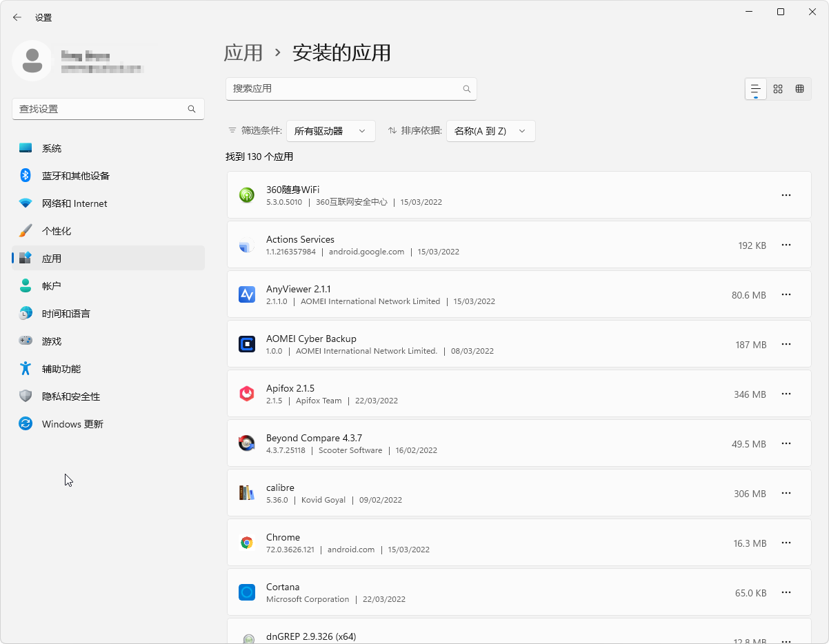Open 辅助功能 settings section
The width and height of the screenshot is (829, 644).
108,369
